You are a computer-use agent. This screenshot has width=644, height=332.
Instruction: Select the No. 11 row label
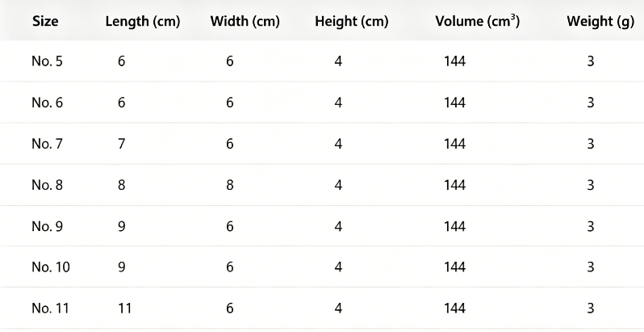[50, 308]
